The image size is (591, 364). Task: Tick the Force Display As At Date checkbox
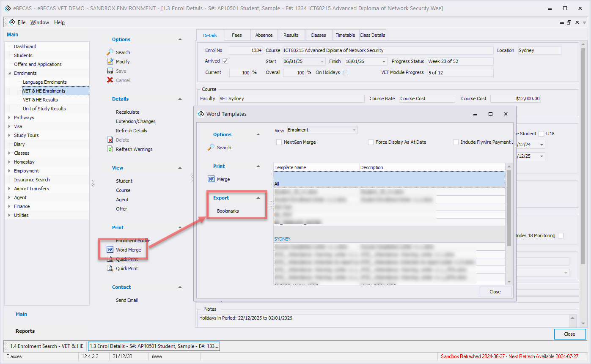point(371,142)
